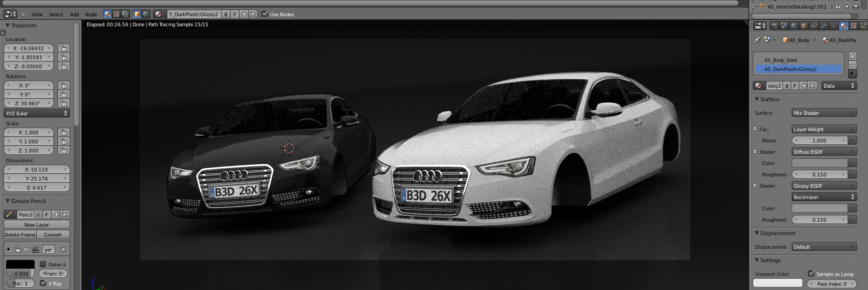Add a new material slot
The width and height of the screenshot is (868, 290).
pos(853,56)
